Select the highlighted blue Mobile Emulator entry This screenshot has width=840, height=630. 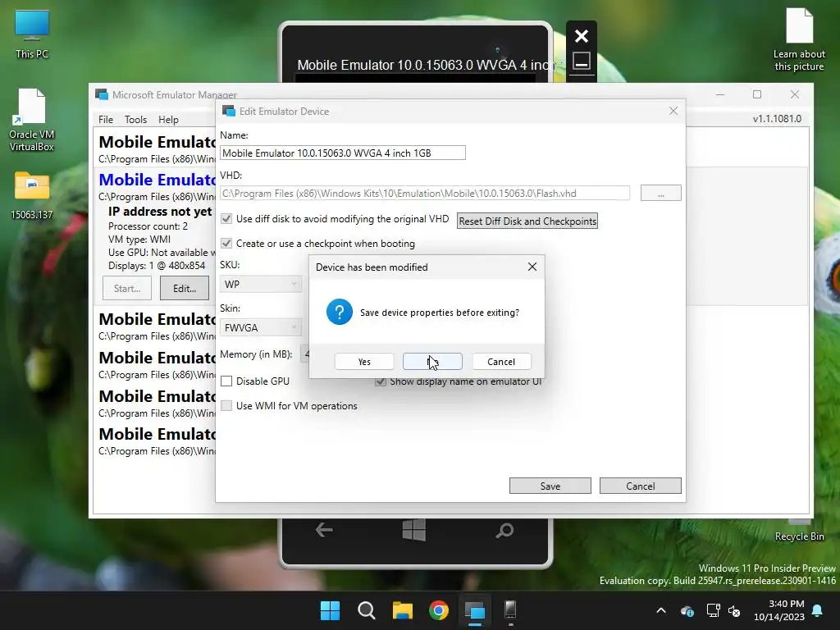(157, 186)
